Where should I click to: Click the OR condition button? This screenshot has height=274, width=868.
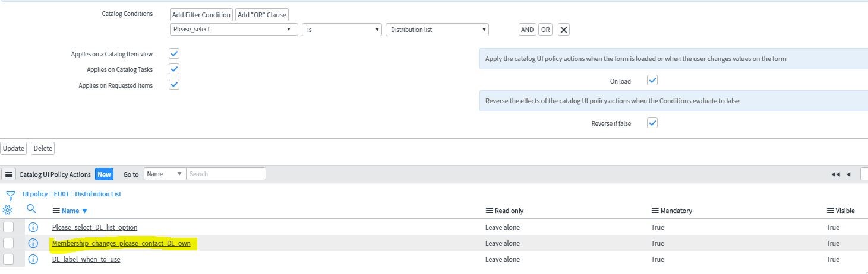point(545,30)
